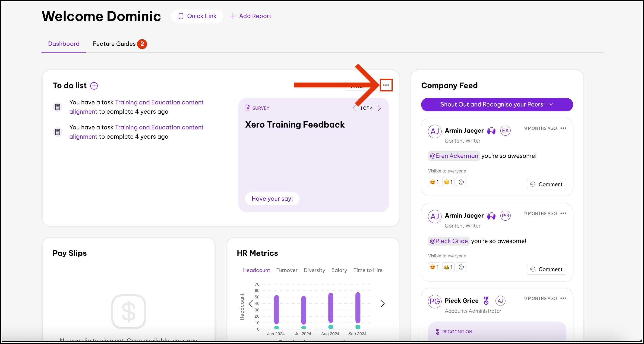Click Add Report
Screen dimensions: 644x344
click(x=250, y=16)
